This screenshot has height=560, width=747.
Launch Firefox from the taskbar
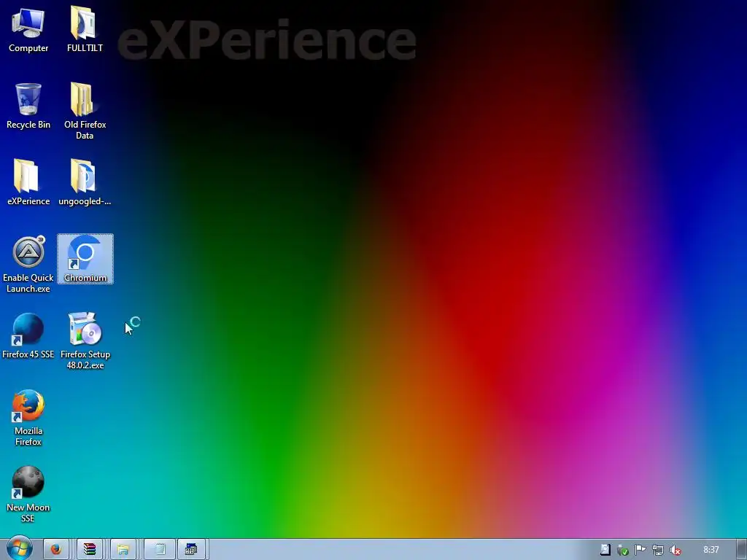(x=56, y=550)
